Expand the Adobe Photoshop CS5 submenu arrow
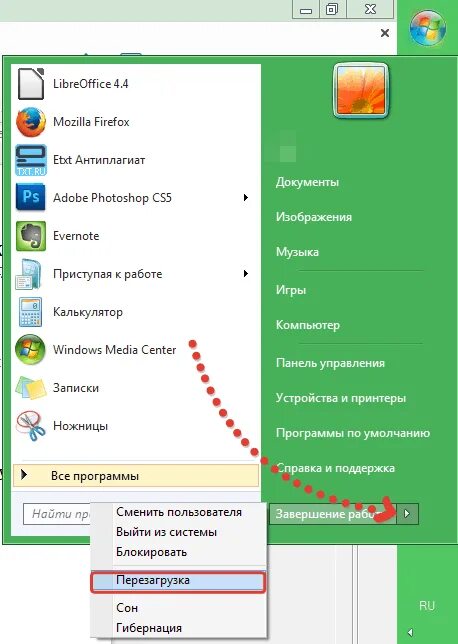 246,198
